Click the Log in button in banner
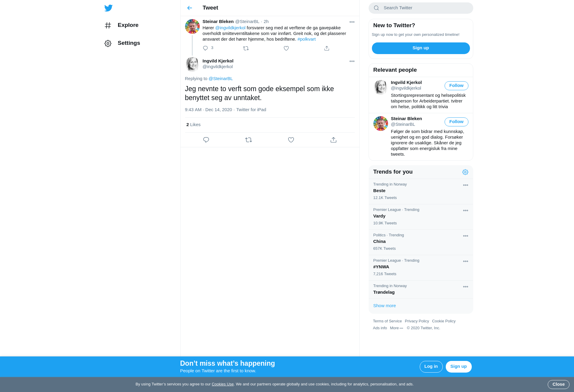Viewport: 574px width, 392px height. tap(431, 367)
